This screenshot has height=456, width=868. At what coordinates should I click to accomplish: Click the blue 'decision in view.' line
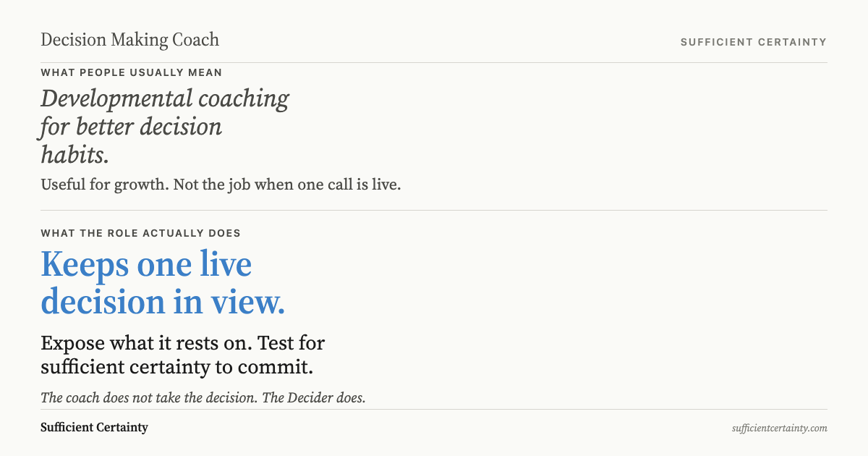163,301
